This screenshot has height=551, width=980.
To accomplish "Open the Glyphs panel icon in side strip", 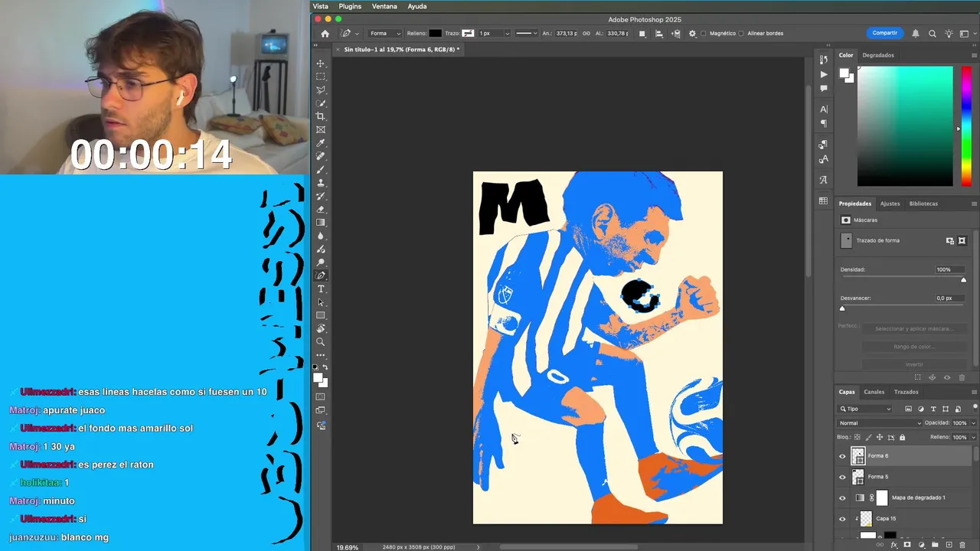I will pyautogui.click(x=824, y=180).
